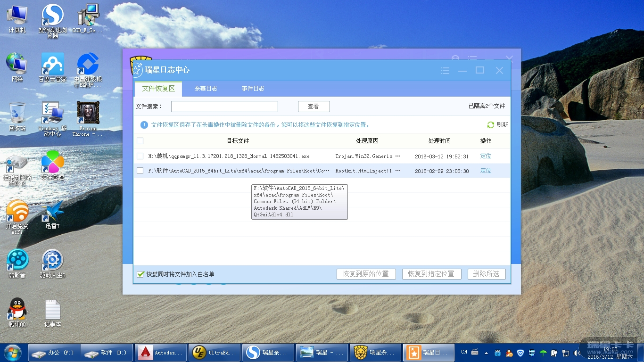Open the Windows Start menu
Image resolution: width=644 pixels, height=362 pixels.
(x=12, y=352)
